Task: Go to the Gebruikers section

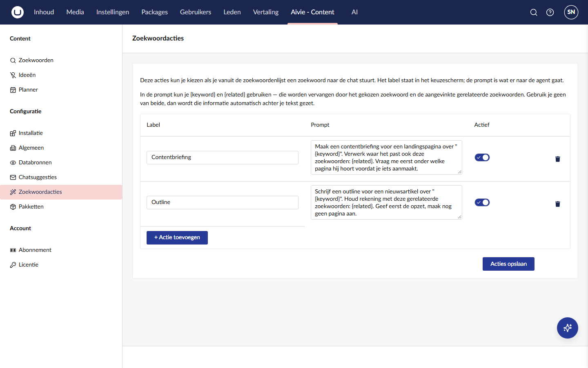Action: coord(196,12)
